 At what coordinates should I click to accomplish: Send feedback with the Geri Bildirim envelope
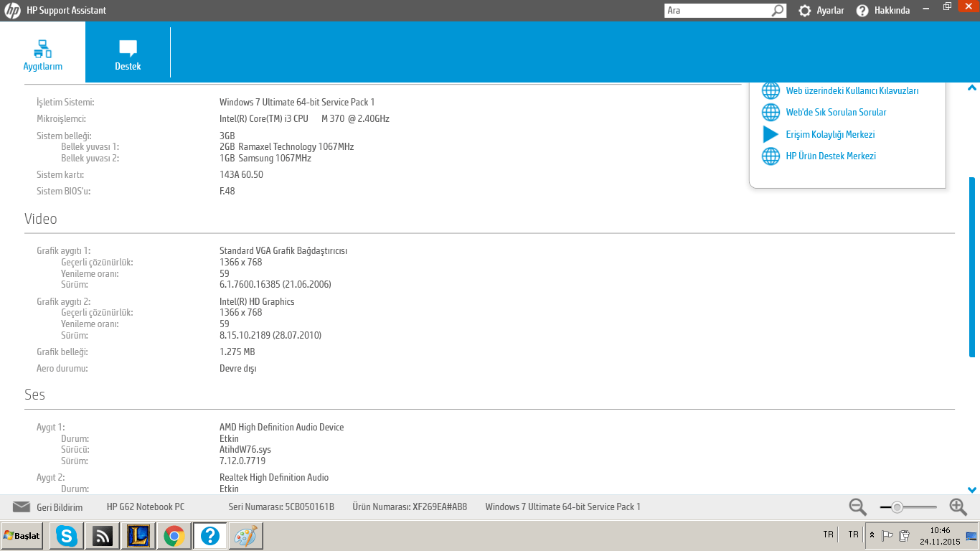pos(22,507)
